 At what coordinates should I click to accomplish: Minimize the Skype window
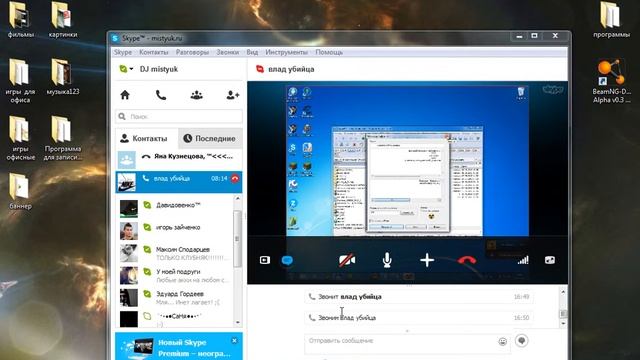tap(519, 36)
